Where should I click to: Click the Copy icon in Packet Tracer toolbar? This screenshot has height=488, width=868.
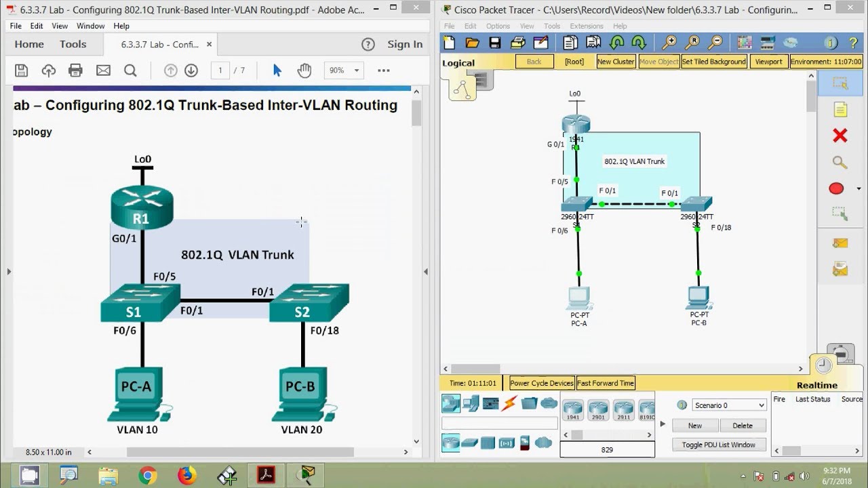570,43
